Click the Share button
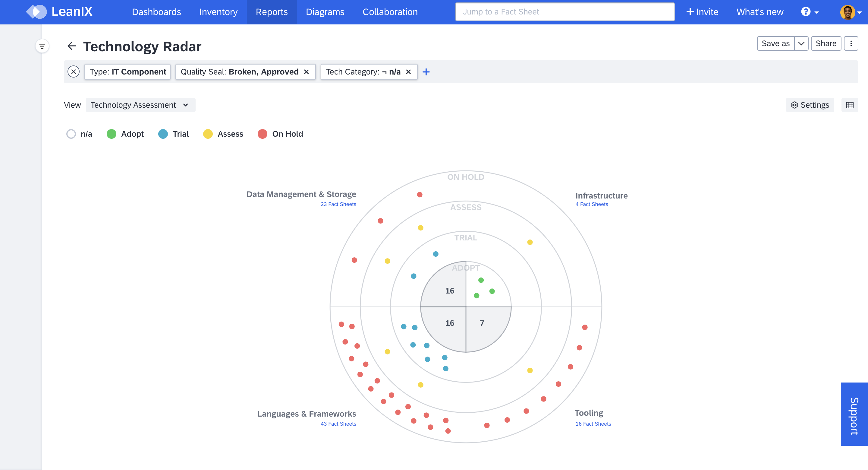 point(826,43)
